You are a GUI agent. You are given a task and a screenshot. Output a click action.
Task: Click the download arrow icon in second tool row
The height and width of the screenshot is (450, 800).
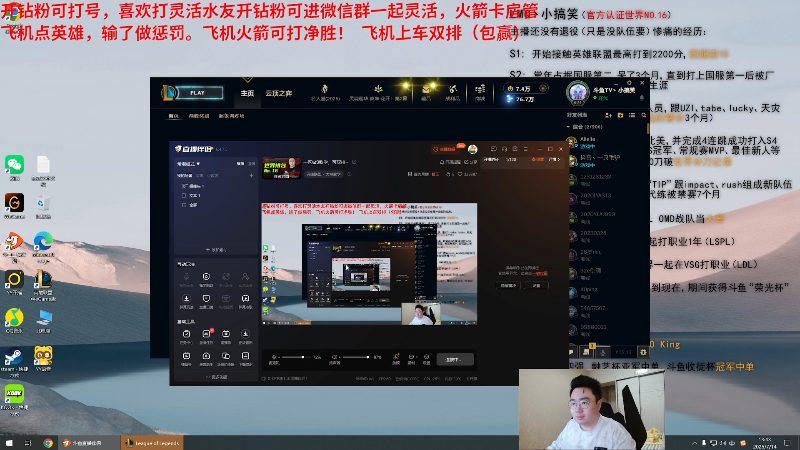186,298
